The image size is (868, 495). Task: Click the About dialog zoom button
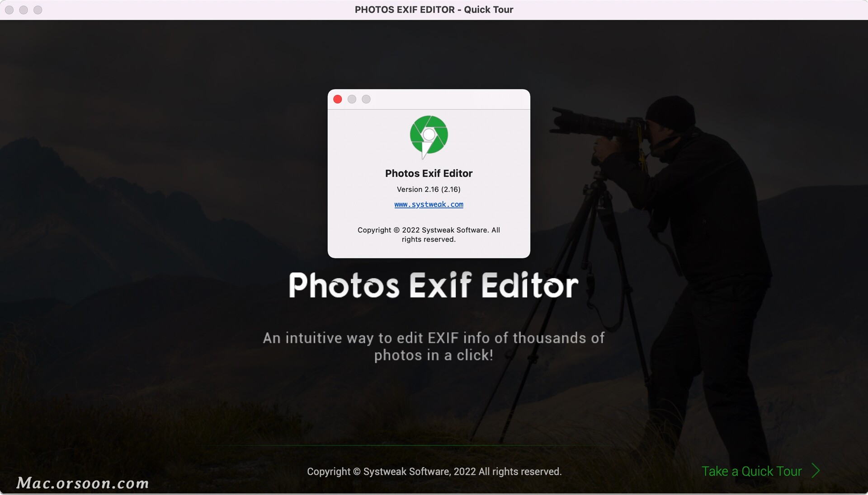point(366,99)
